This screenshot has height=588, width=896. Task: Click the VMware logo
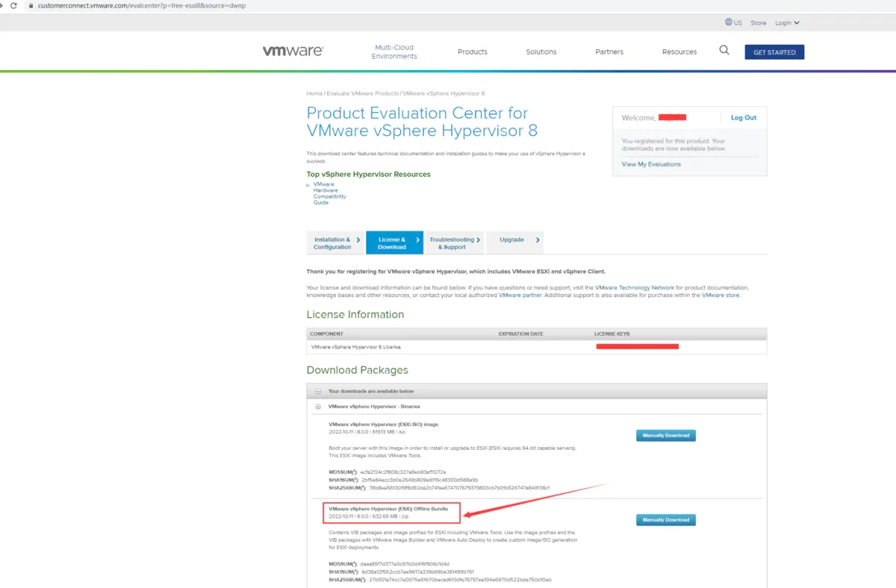(293, 51)
